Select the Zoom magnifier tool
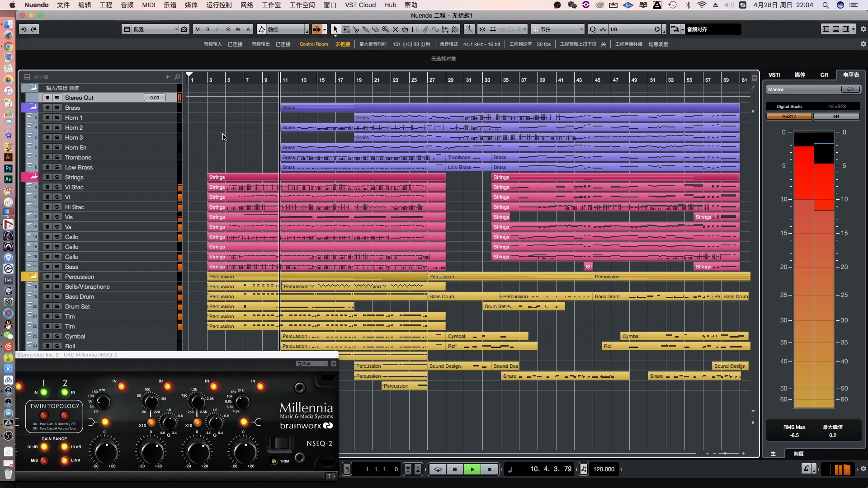The height and width of the screenshot is (488, 868). [386, 29]
